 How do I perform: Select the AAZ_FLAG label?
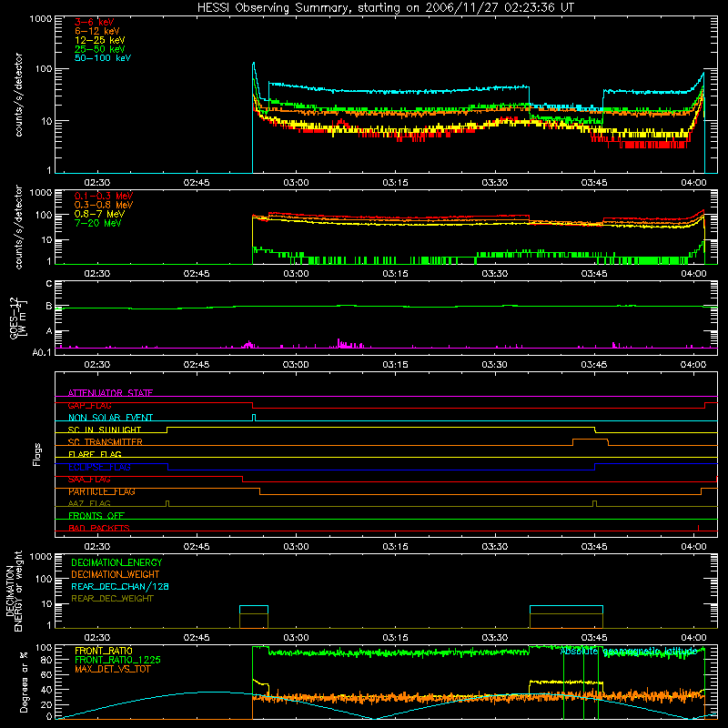(x=89, y=503)
